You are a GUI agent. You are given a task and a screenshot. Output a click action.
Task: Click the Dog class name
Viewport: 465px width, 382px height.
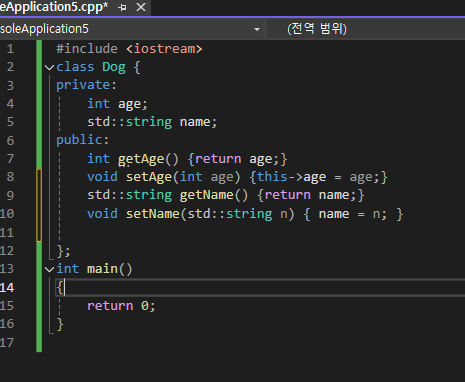point(114,67)
